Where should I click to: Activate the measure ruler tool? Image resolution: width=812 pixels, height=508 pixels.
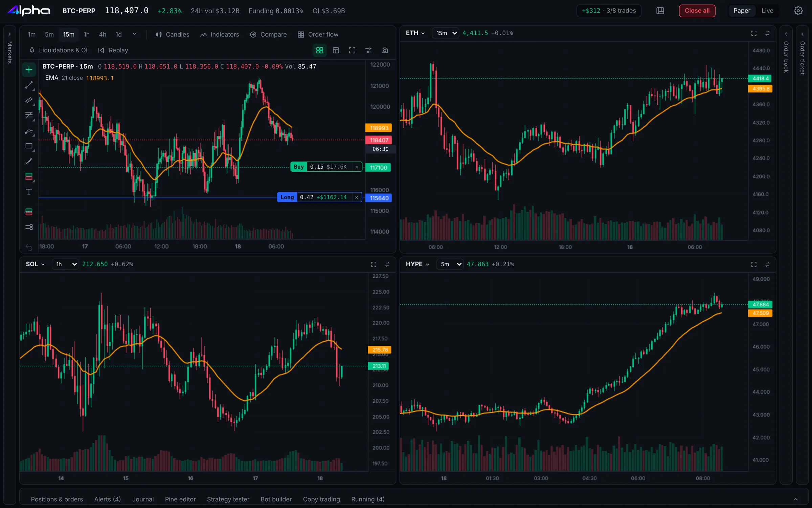coord(29,161)
